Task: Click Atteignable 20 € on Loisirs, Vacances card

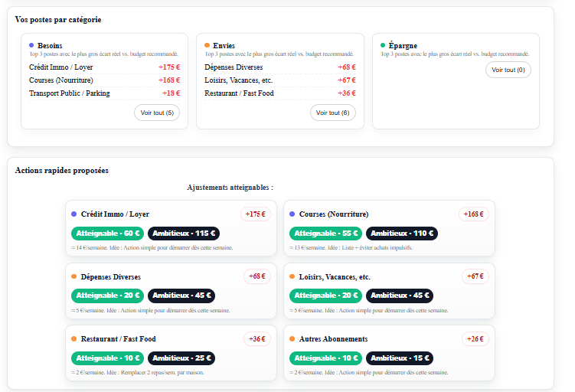Action: pyautogui.click(x=325, y=296)
